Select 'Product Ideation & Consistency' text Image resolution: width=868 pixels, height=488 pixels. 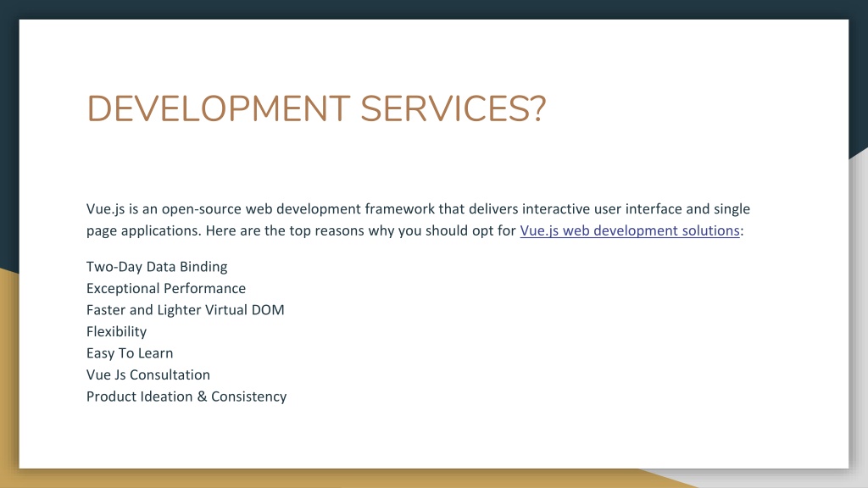[186, 396]
